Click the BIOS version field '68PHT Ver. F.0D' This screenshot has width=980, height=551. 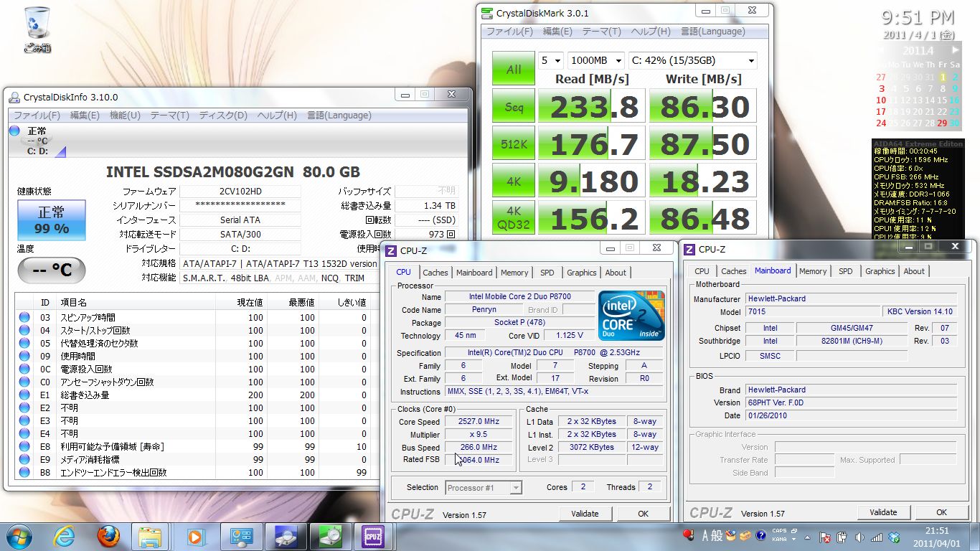pos(851,402)
